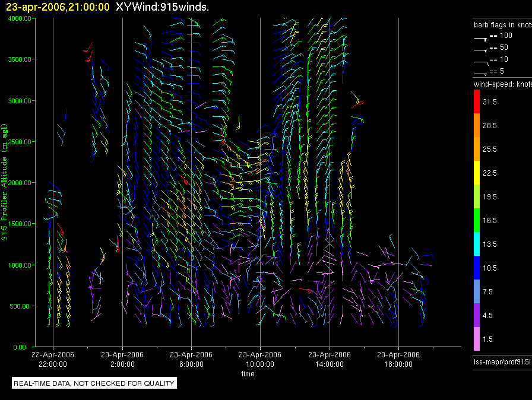Click the '== 100' barb legend value

click(501, 35)
